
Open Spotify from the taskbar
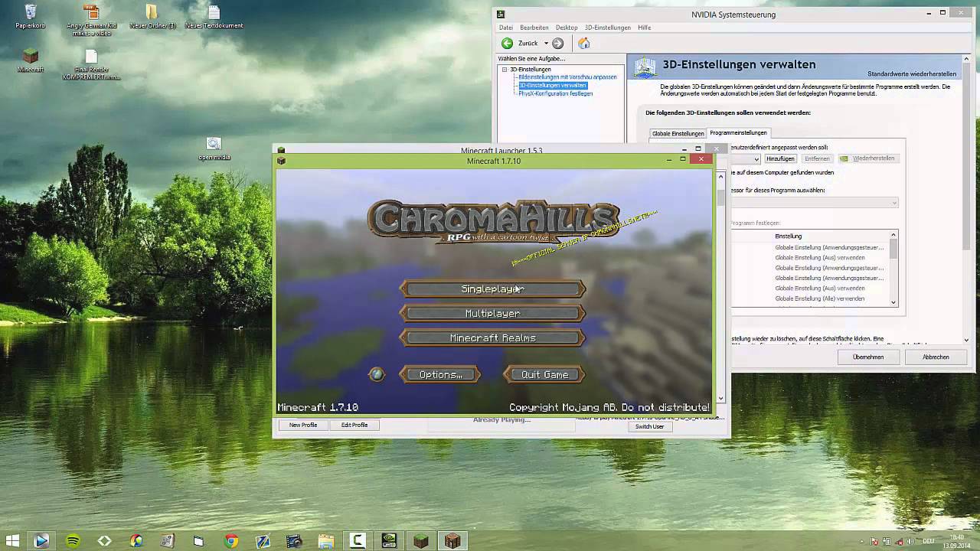point(73,541)
